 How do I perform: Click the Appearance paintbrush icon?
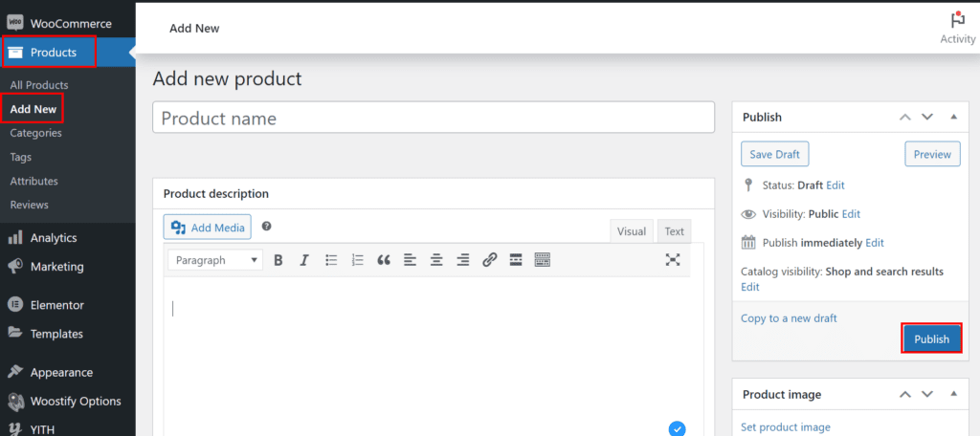click(15, 372)
